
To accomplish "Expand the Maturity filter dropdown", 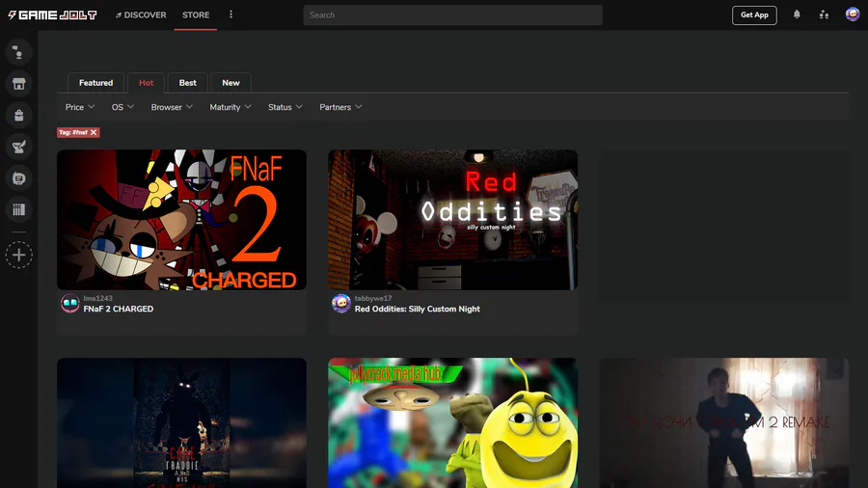I will (231, 107).
